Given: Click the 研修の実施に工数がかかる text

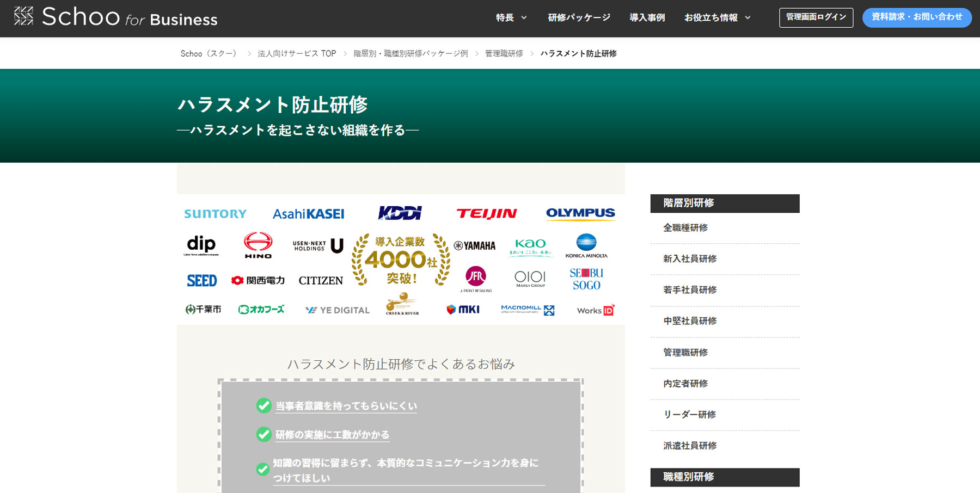Looking at the screenshot, I should point(332,435).
